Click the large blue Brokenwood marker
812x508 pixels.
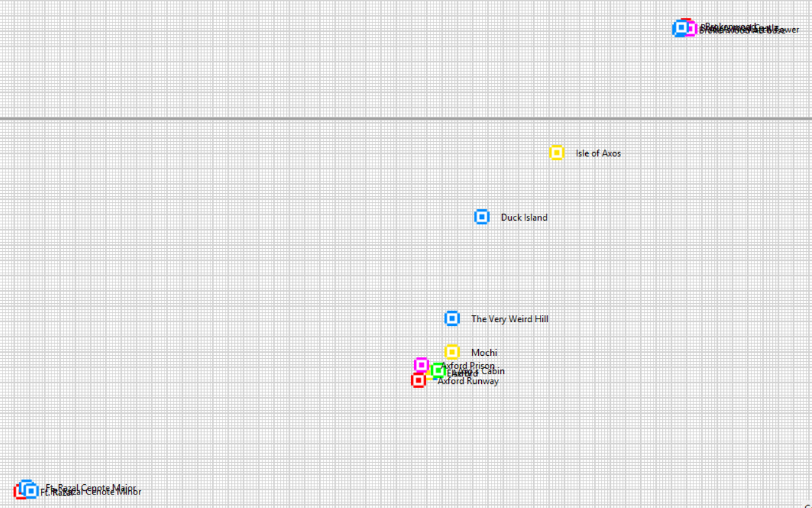[x=679, y=28]
